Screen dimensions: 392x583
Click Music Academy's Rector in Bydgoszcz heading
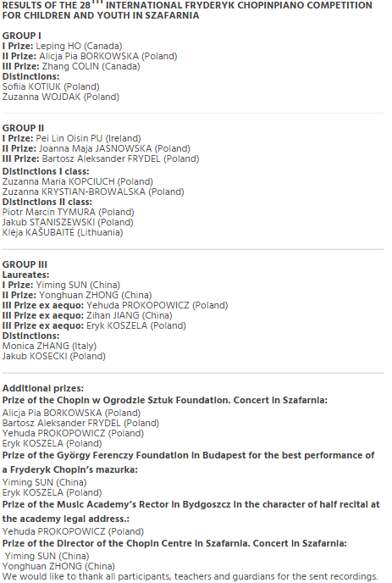pyautogui.click(x=191, y=512)
